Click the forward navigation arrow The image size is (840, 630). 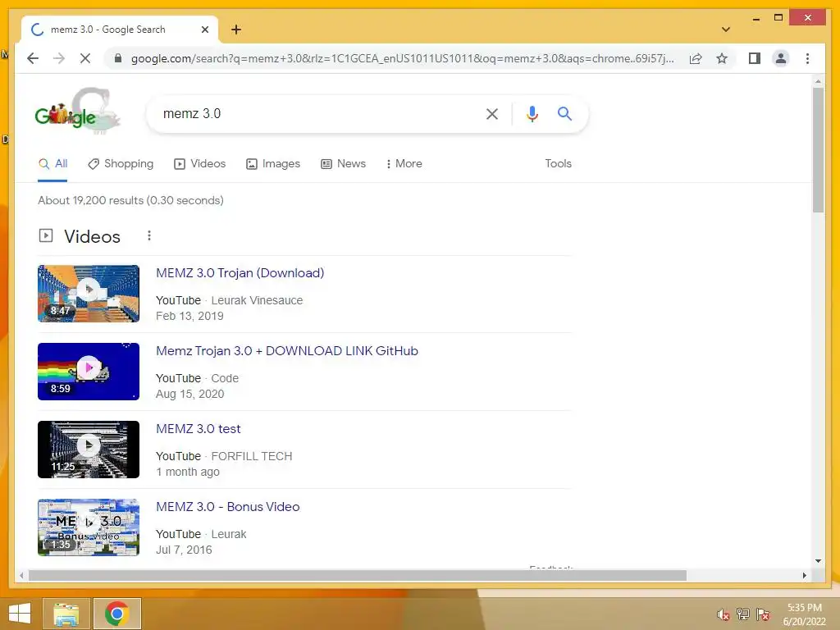59,58
